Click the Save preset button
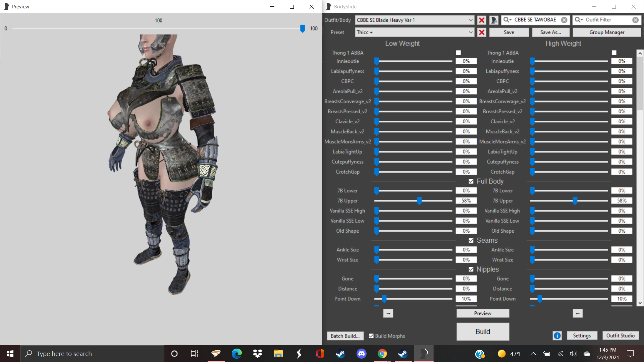The image size is (644, 362). (509, 32)
